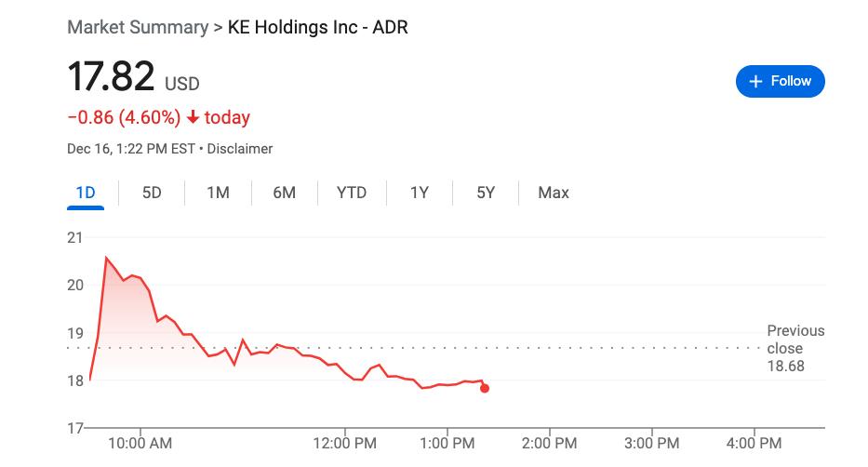868x467 pixels.
Task: Click the 17.82 USD price
Action: coord(112,77)
